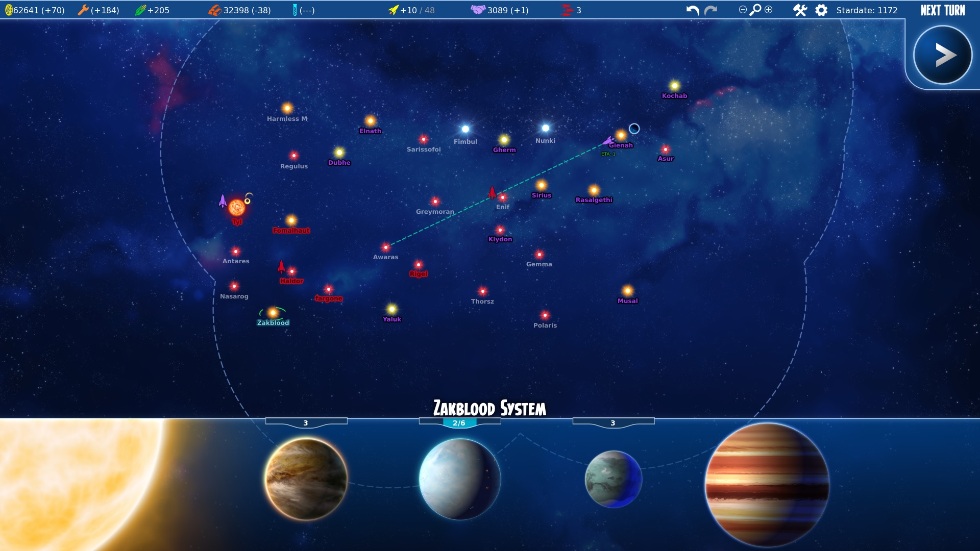
Task: Click the research test tube icon
Action: click(x=295, y=10)
